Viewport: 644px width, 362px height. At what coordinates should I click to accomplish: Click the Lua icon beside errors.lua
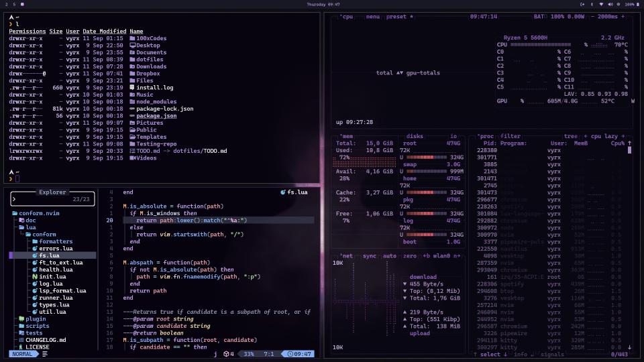tap(35, 248)
